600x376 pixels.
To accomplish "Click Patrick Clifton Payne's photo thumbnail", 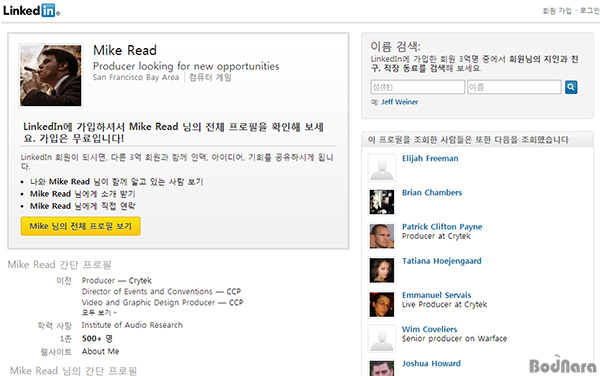I will [382, 236].
